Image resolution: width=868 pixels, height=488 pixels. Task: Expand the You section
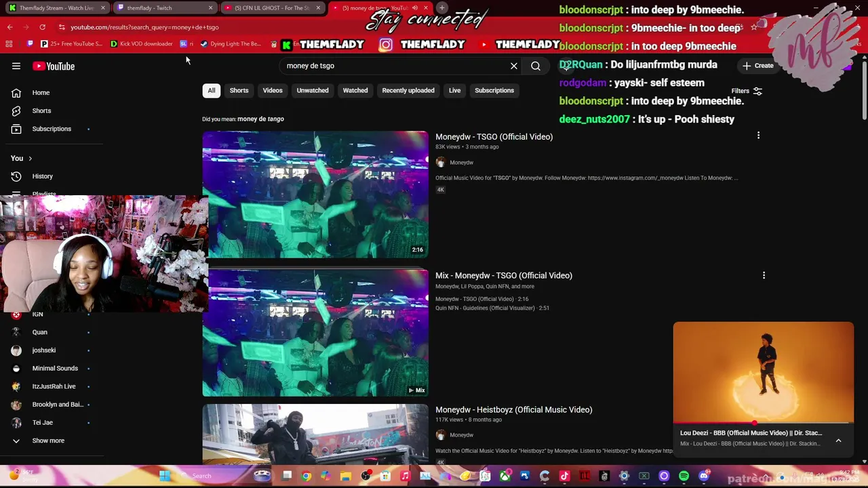click(x=21, y=158)
